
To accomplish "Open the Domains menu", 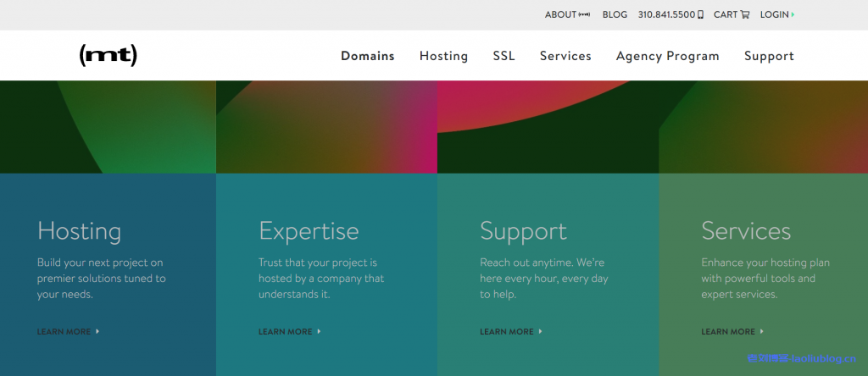I will pyautogui.click(x=367, y=56).
